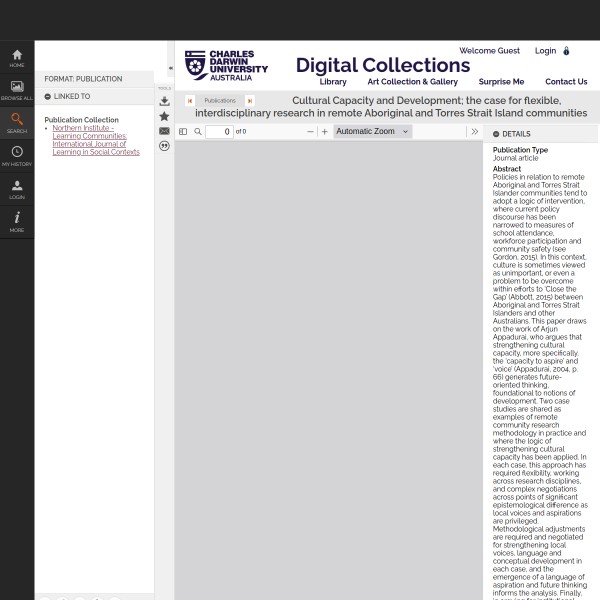Screen dimensions: 600x600
Task: Add to favourites with the star icon
Action: click(x=164, y=116)
